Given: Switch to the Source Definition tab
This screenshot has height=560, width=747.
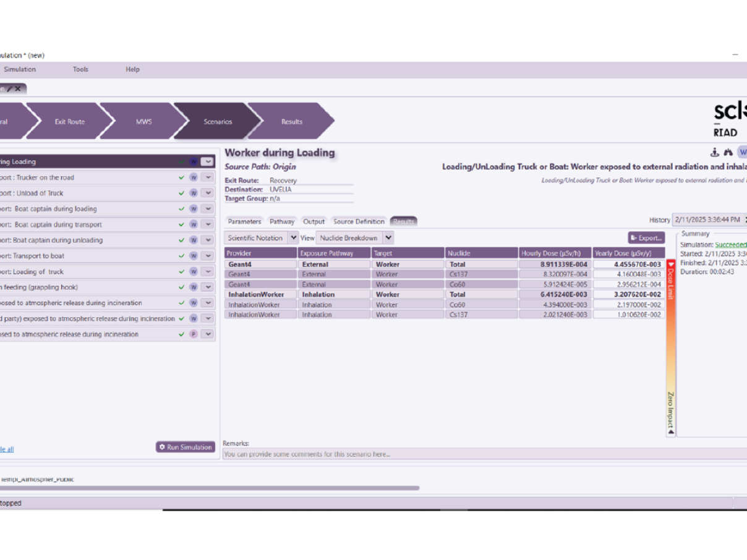Looking at the screenshot, I should coord(359,221).
